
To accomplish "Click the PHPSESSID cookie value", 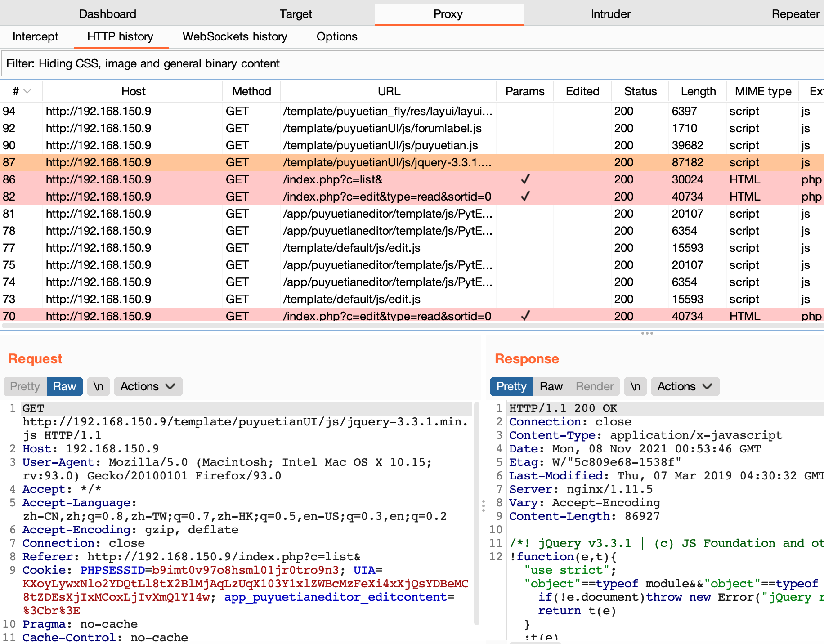I will [245, 570].
